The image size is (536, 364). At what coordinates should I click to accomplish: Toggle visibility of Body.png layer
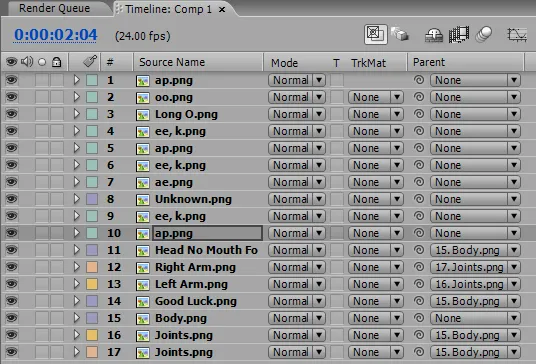11,318
